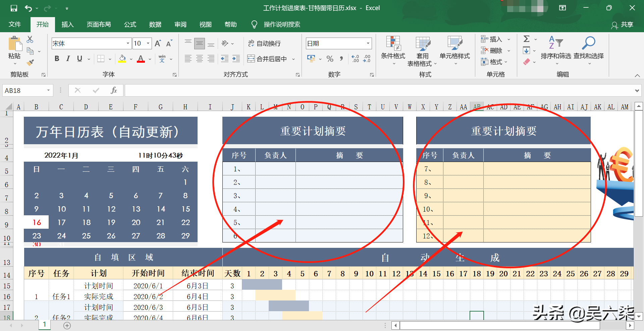Click the Save icon in quick access toolbar
This screenshot has height=331, width=644.
14,8
